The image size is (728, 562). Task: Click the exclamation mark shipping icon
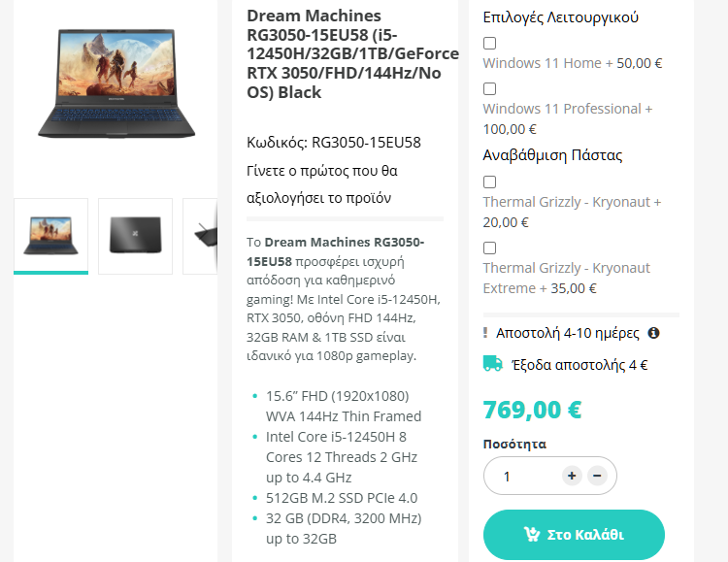click(485, 333)
